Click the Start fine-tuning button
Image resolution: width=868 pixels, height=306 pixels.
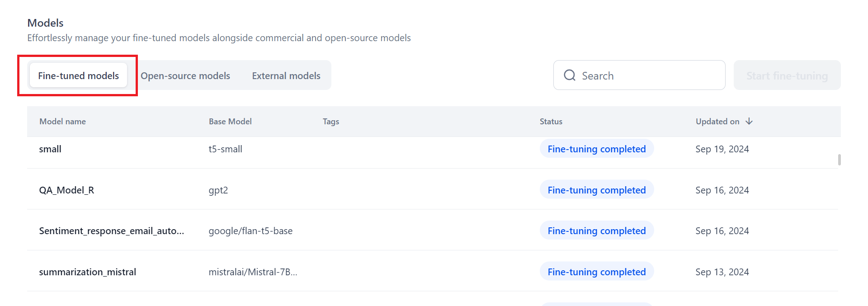[x=787, y=75]
